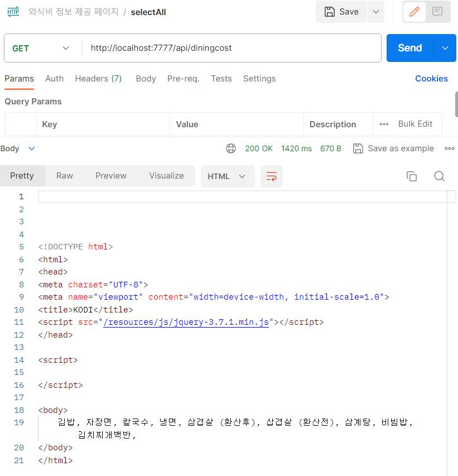Screen dimensions: 458x476
Task: Click the search response magnifier icon
Action: (x=439, y=176)
